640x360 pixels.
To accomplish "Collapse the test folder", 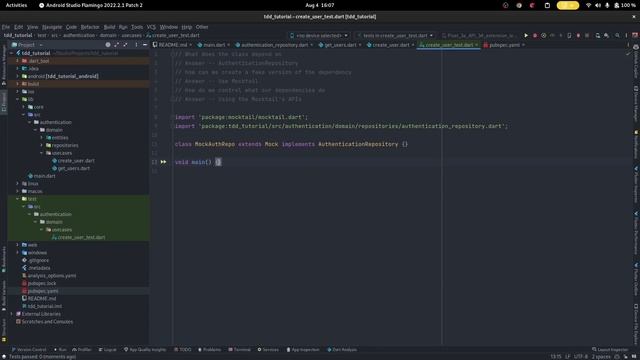I will 18,199.
